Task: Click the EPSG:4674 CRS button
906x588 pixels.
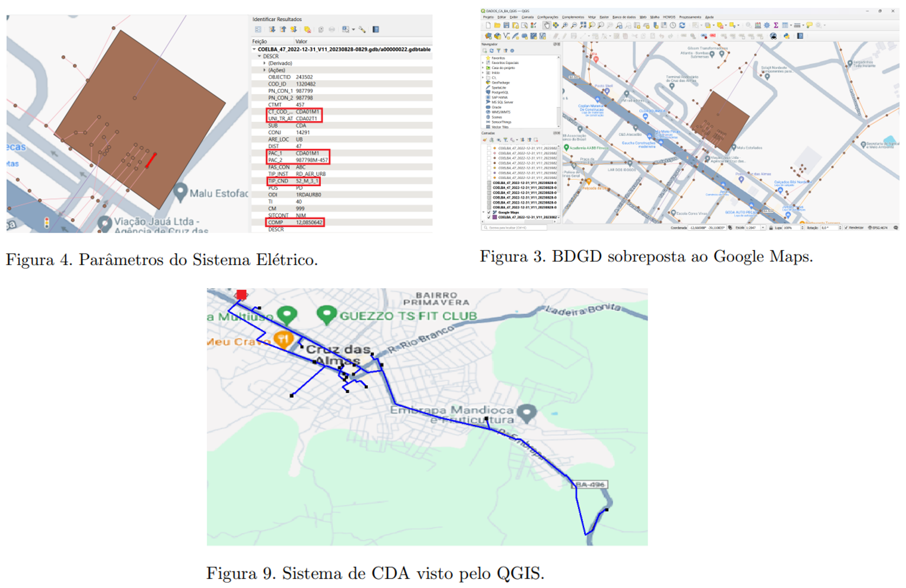Action: tap(877, 228)
